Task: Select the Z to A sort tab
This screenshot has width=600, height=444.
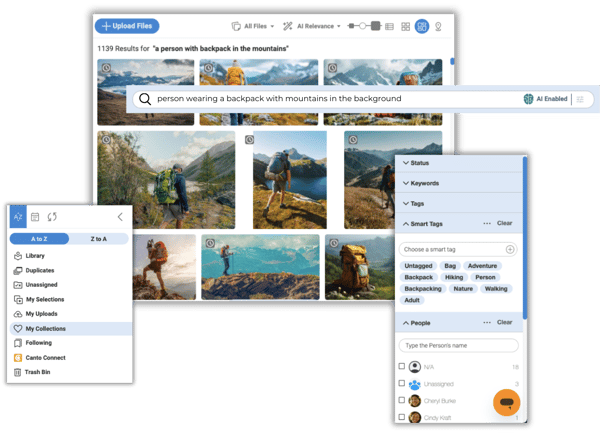Action: coord(98,238)
